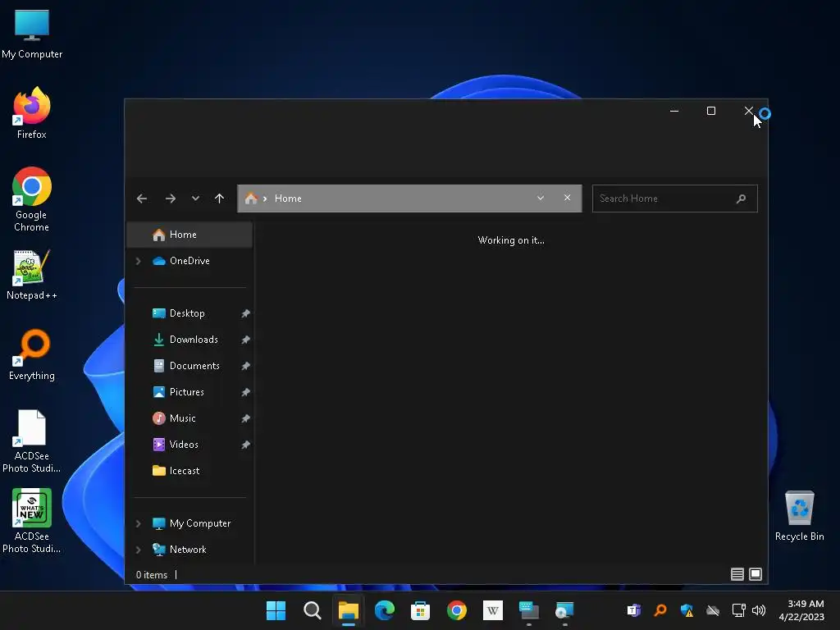Select Home in the navigation pane
The image size is (840, 630).
pos(189,235)
